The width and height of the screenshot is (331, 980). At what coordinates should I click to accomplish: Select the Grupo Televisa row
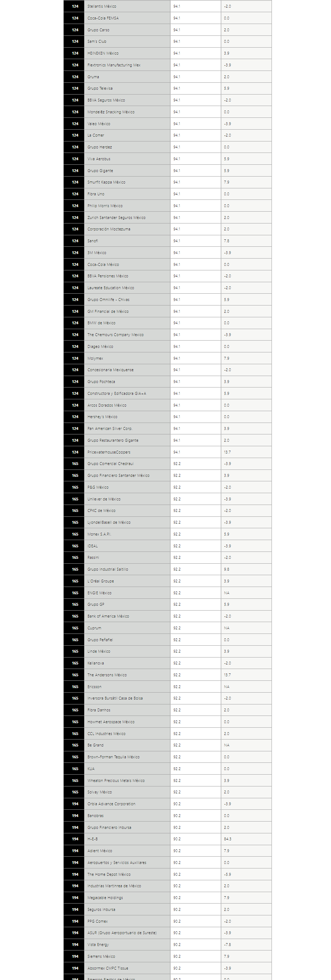168,88
